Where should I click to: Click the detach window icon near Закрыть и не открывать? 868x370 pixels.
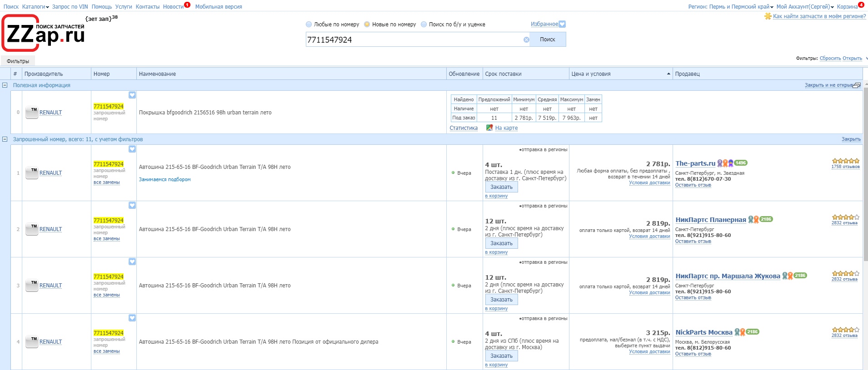tap(857, 85)
